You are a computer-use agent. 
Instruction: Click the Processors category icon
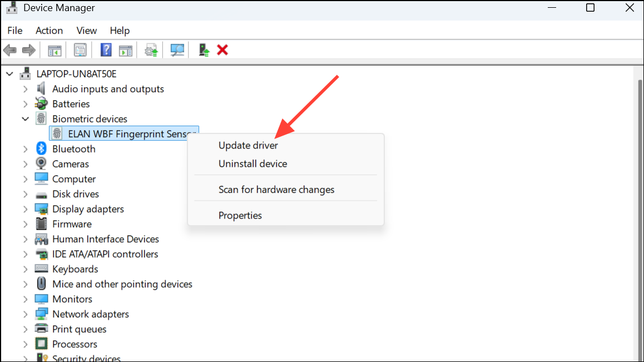(41, 344)
